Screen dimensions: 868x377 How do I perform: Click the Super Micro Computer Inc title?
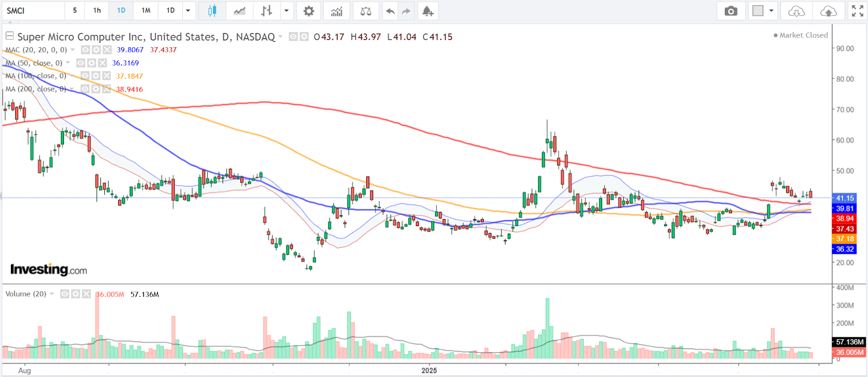(146, 37)
